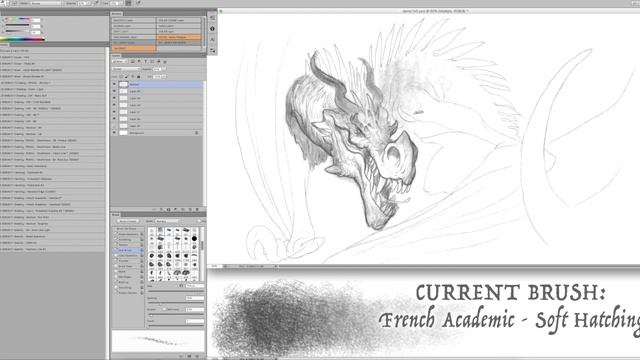The height and width of the screenshot is (360, 640).
Task: Click orange button in left column of grid
Action: [133, 48]
